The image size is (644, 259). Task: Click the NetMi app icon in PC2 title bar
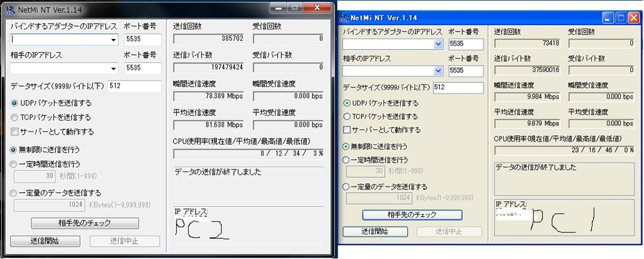10,9
